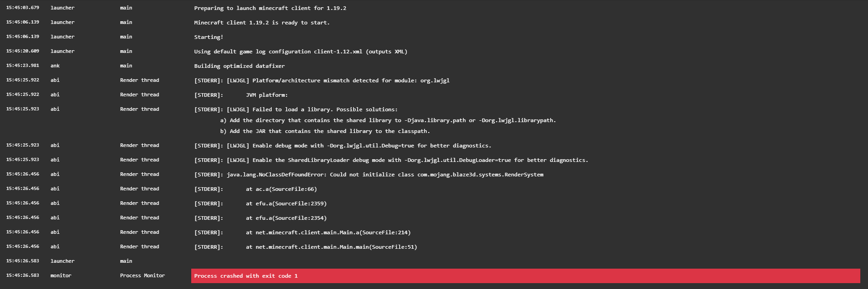The width and height of the screenshot is (868, 289).
Task: Click the "Minecraft client 1.19.2 is ready" message
Action: click(262, 23)
